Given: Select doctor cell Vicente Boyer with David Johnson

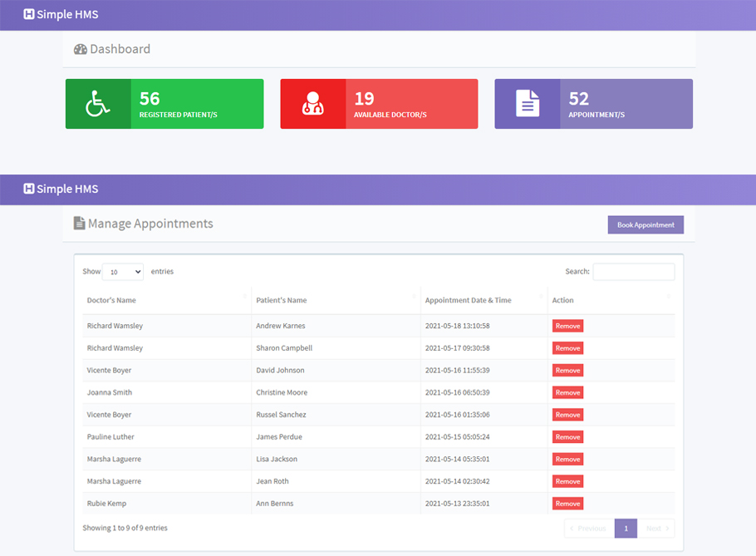Looking at the screenshot, I should [x=109, y=371].
